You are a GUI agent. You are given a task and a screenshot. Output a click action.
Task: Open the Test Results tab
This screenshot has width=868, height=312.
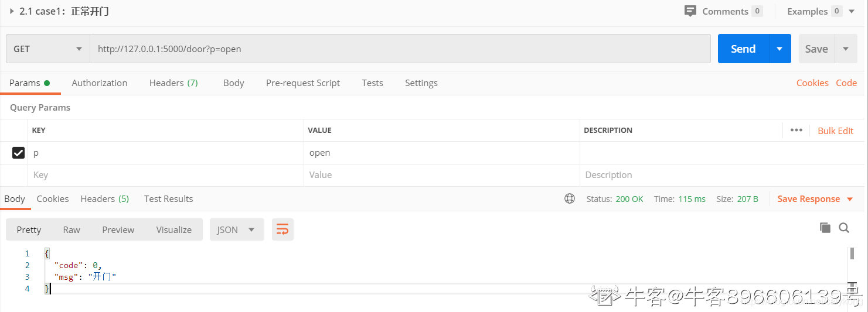(x=168, y=199)
